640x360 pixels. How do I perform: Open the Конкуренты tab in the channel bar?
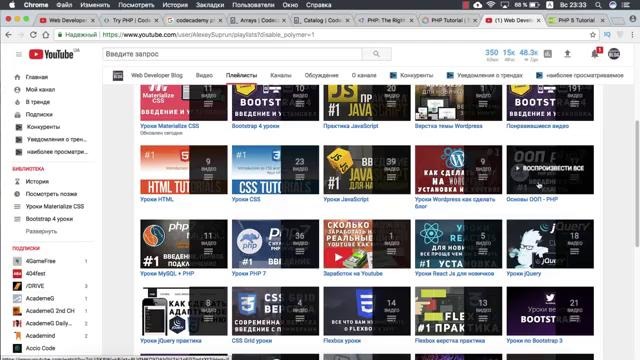411,76
